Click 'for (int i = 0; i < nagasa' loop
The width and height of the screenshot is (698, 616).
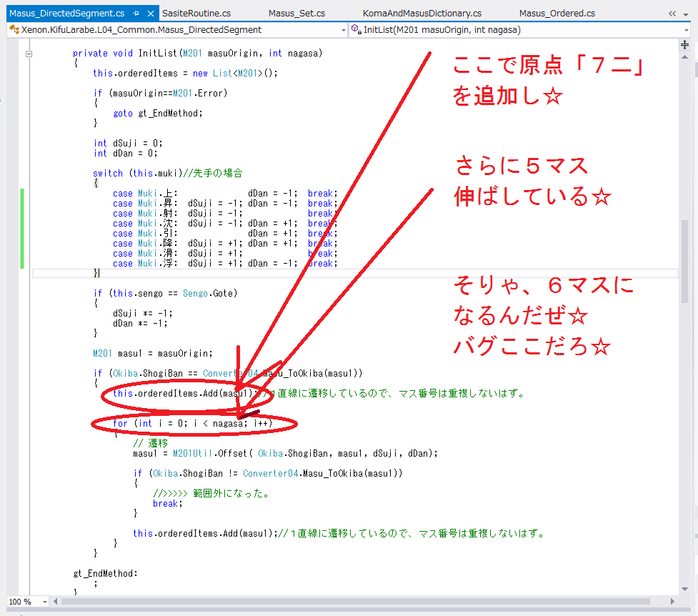click(192, 423)
